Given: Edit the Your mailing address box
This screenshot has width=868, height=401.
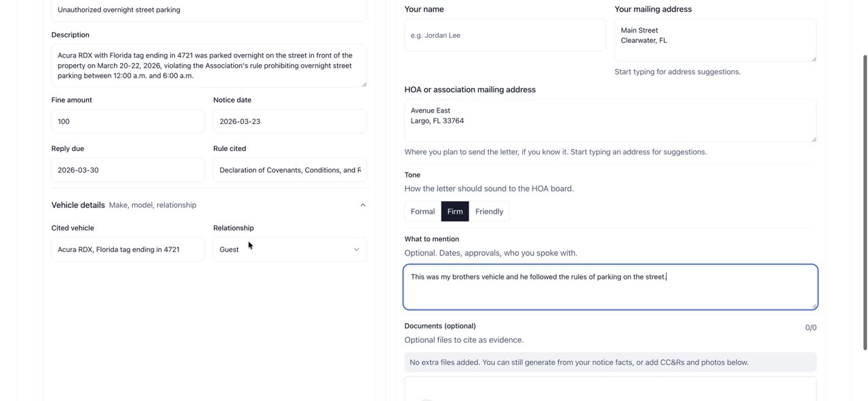Looking at the screenshot, I should click(x=715, y=40).
